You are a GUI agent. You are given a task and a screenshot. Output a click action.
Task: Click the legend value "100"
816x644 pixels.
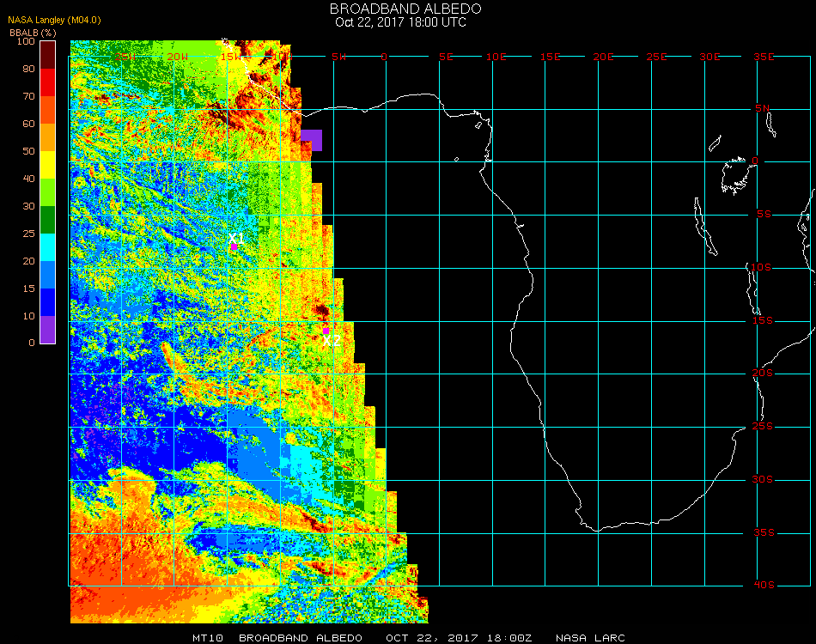pyautogui.click(x=26, y=41)
